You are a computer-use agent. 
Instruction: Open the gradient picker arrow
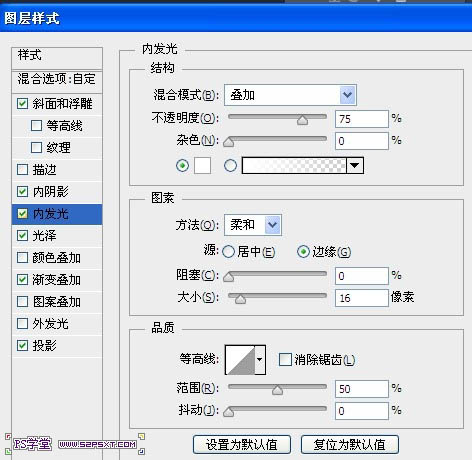pos(355,165)
